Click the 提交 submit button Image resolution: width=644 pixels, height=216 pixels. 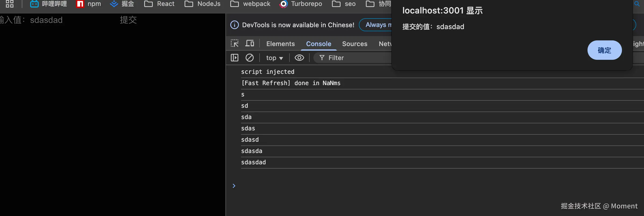(128, 20)
